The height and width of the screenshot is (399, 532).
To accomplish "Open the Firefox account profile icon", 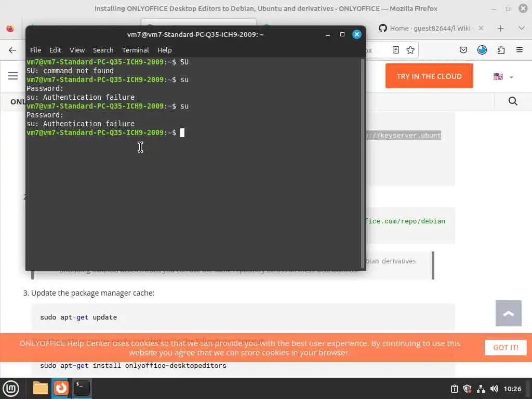I will tap(482, 50).
